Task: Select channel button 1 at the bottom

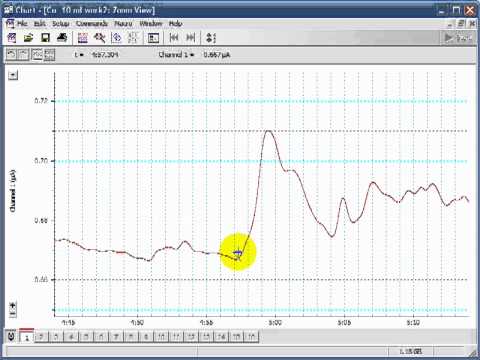Action: point(27,336)
